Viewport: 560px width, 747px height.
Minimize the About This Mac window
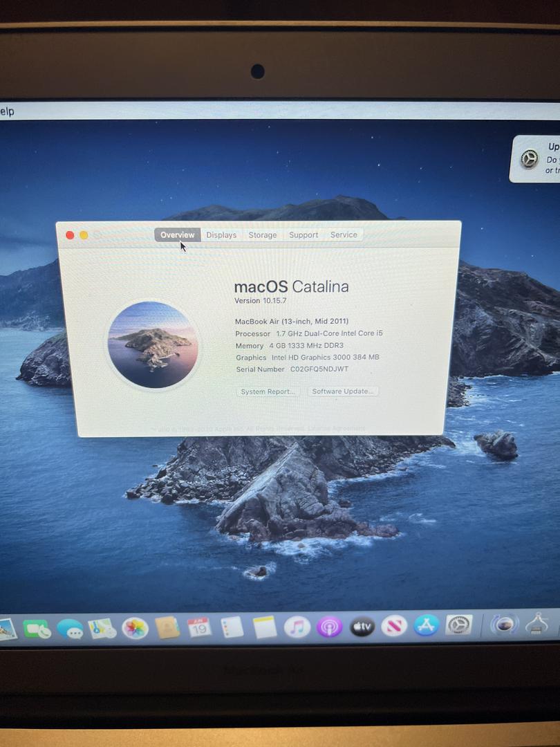click(84, 235)
